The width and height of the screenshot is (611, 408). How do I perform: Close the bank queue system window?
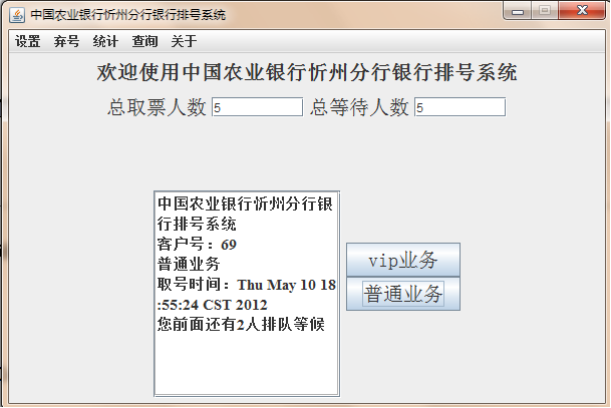(x=582, y=11)
